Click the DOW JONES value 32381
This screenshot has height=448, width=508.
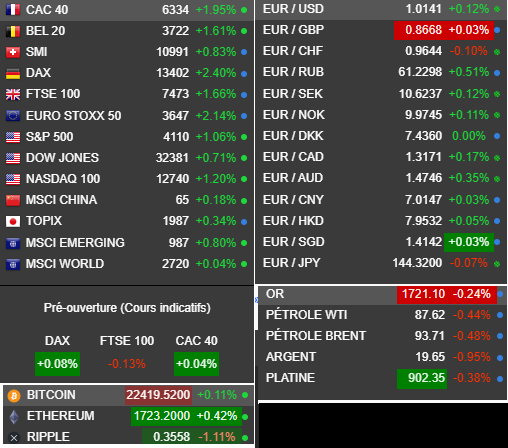tap(172, 158)
